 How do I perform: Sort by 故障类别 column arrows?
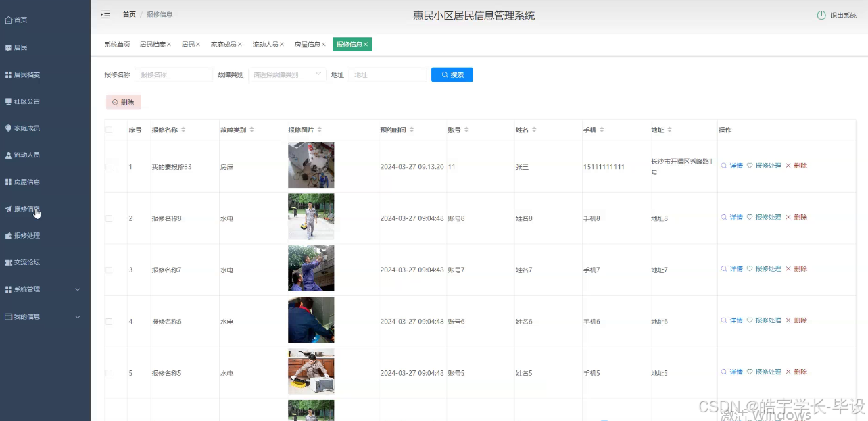(251, 130)
